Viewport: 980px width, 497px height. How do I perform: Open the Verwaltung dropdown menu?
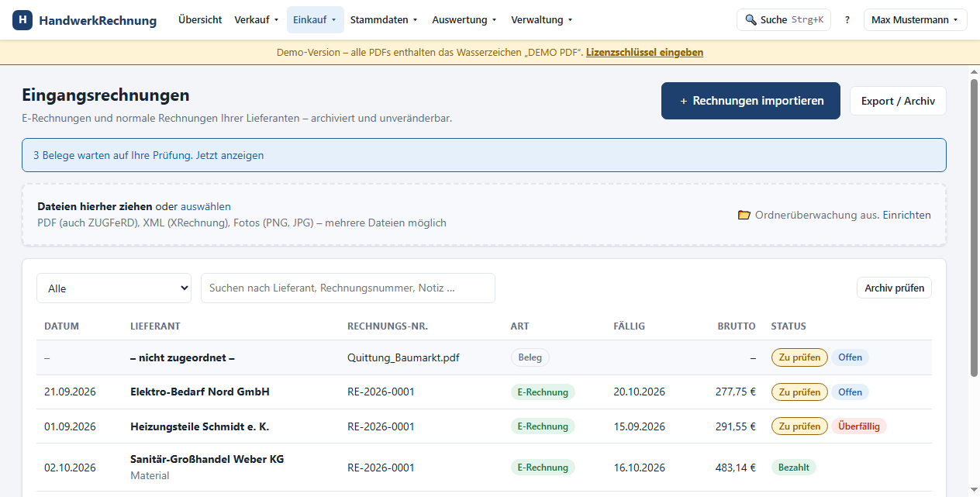click(x=542, y=20)
